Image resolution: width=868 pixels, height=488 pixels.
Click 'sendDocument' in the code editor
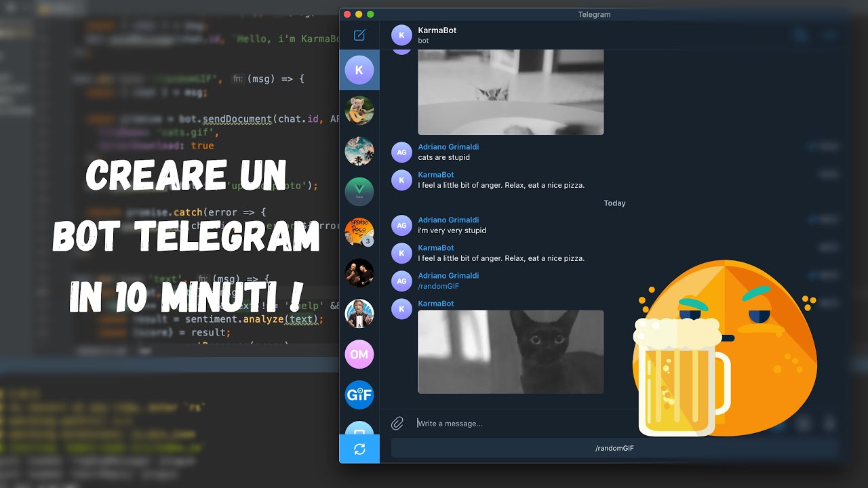click(x=237, y=119)
